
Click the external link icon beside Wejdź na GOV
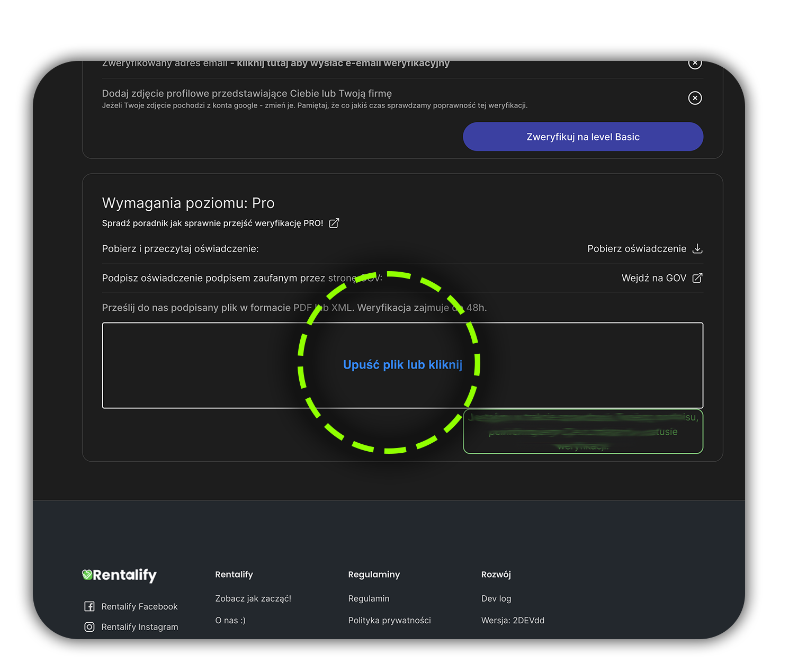(x=697, y=278)
